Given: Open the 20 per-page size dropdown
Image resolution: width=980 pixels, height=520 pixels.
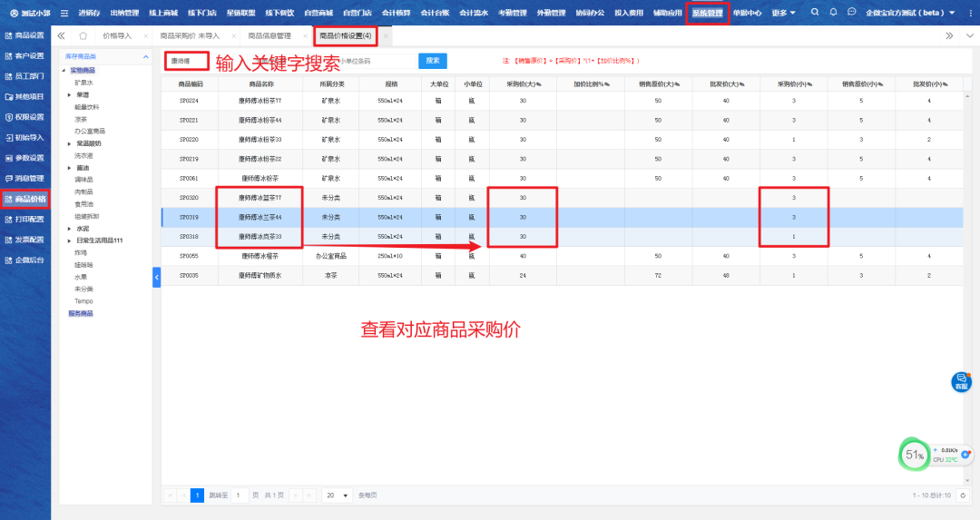Looking at the screenshot, I should [336, 495].
